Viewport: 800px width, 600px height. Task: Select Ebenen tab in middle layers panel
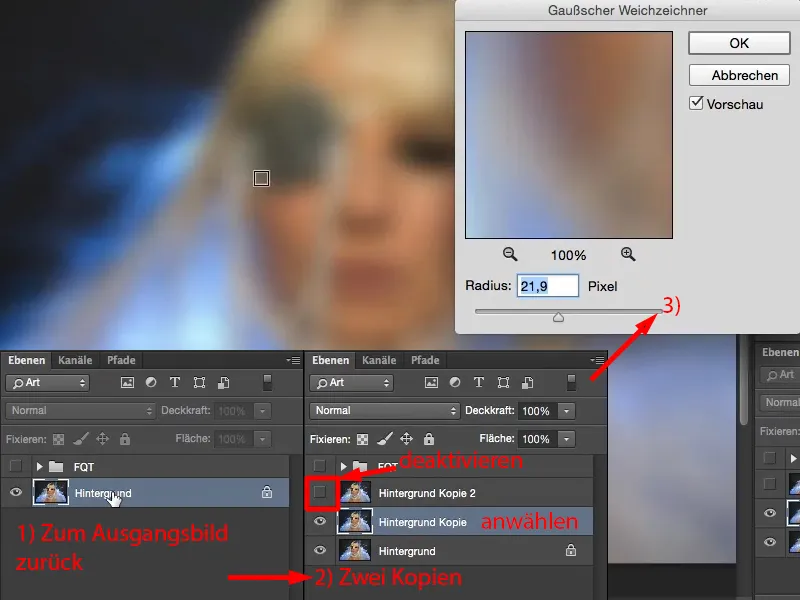[331, 360]
